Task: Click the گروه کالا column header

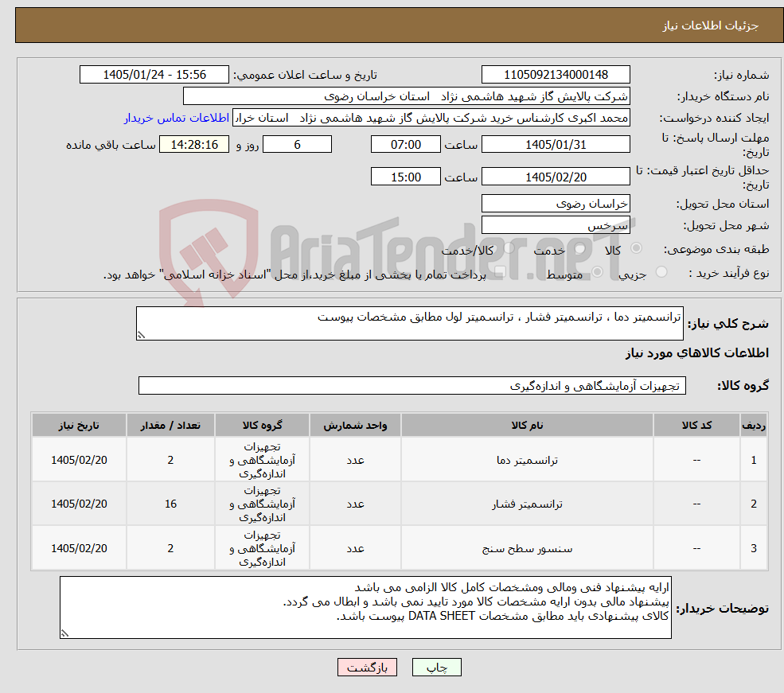Action: click(262, 425)
